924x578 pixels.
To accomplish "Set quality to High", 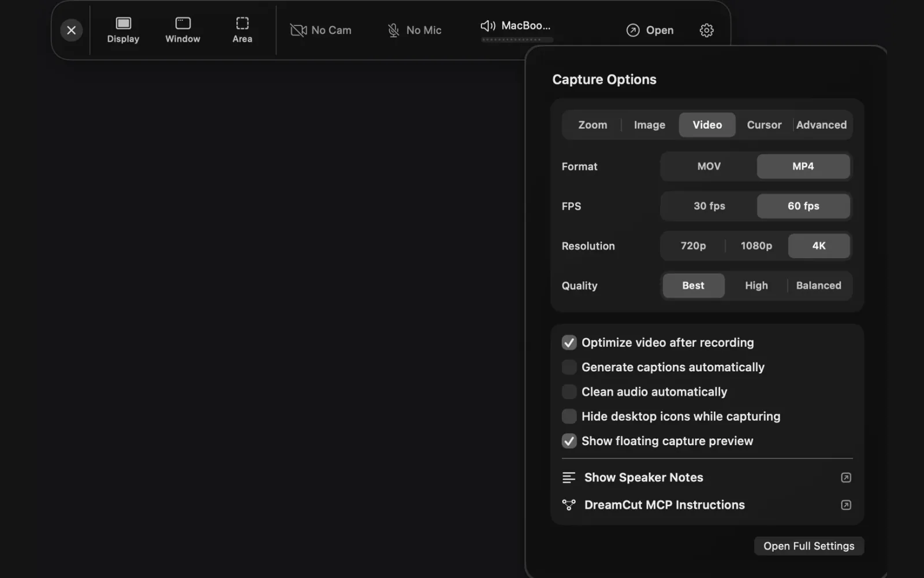I will 756,286.
